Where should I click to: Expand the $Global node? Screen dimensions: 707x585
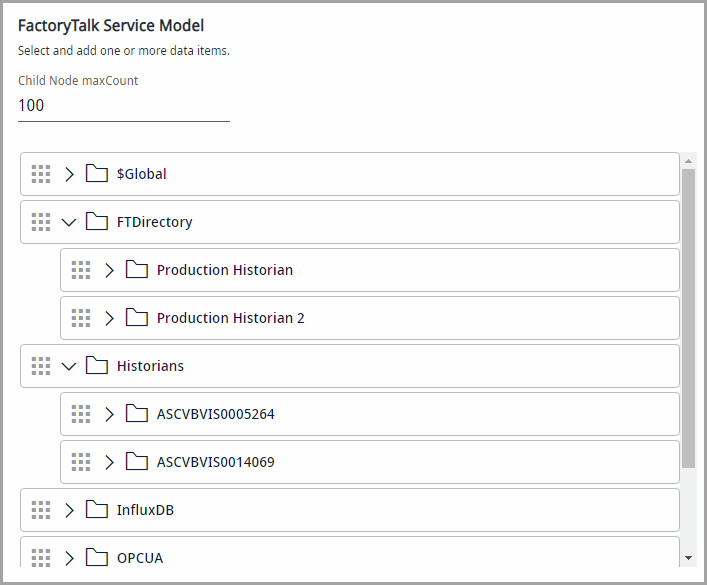69,174
